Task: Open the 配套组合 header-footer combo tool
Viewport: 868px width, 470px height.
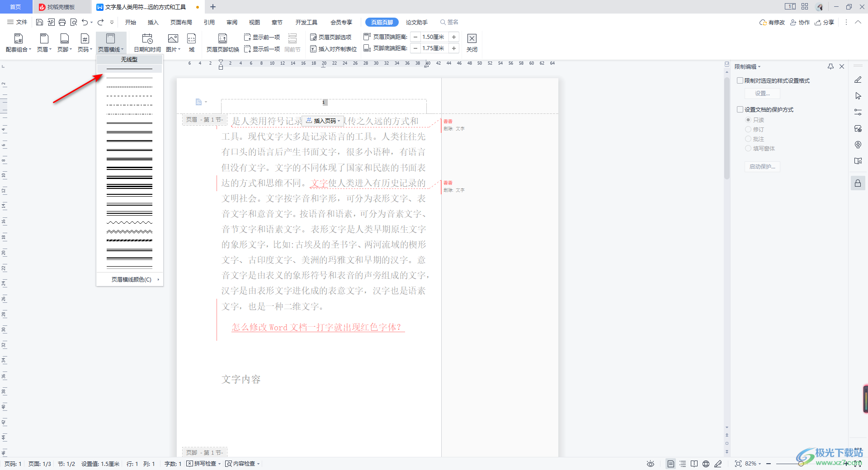Action: 19,43
